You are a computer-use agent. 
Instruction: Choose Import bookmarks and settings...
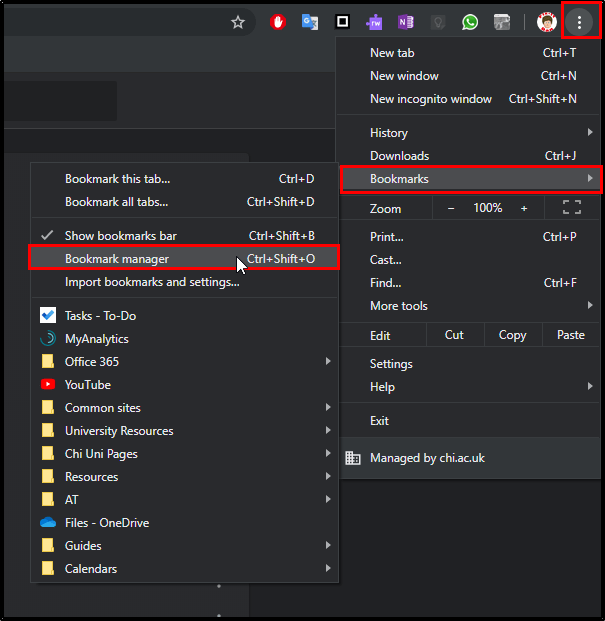[x=185, y=282]
